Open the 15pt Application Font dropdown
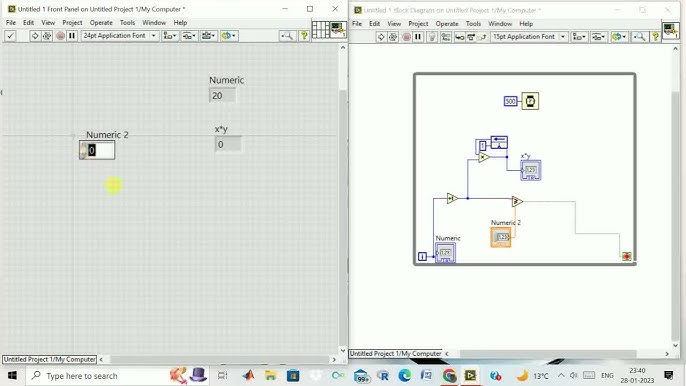Viewport: 686px width, 386px height. point(529,37)
